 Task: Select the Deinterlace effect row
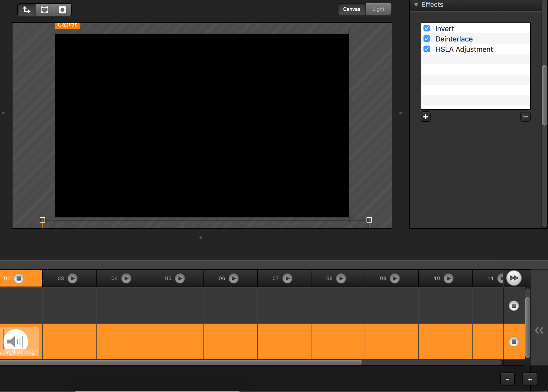(476, 39)
